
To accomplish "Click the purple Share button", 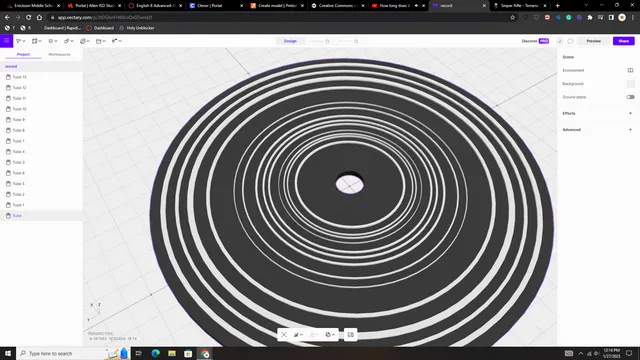I will [x=623, y=41].
